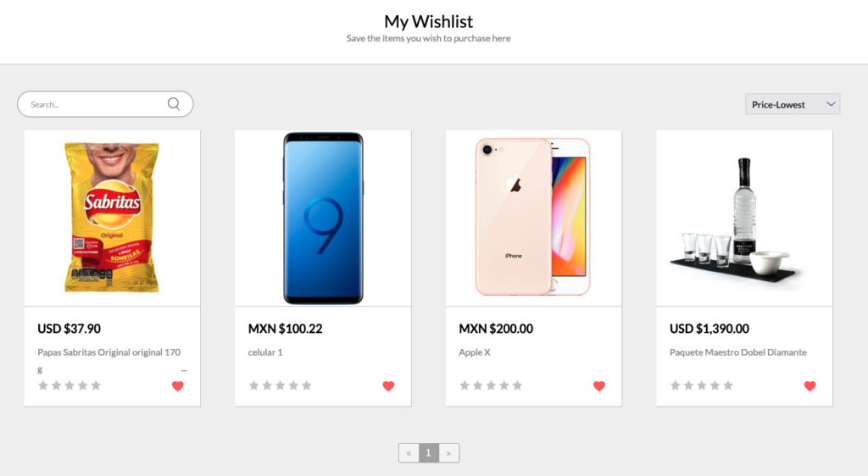Viewport: 868px width, 476px height.
Task: Open the iPhone product image
Action: click(533, 217)
